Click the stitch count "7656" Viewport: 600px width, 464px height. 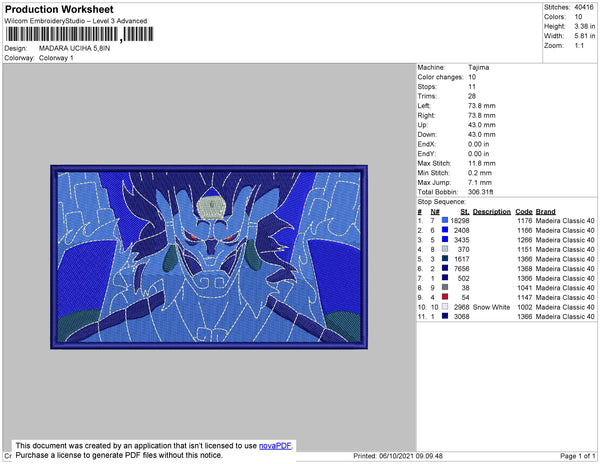[461, 269]
